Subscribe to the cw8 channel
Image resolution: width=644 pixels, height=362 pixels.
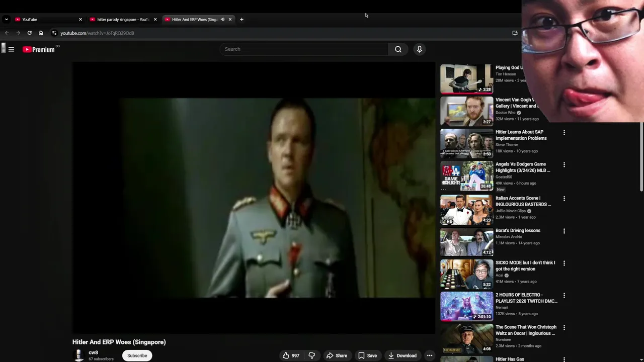(137, 355)
